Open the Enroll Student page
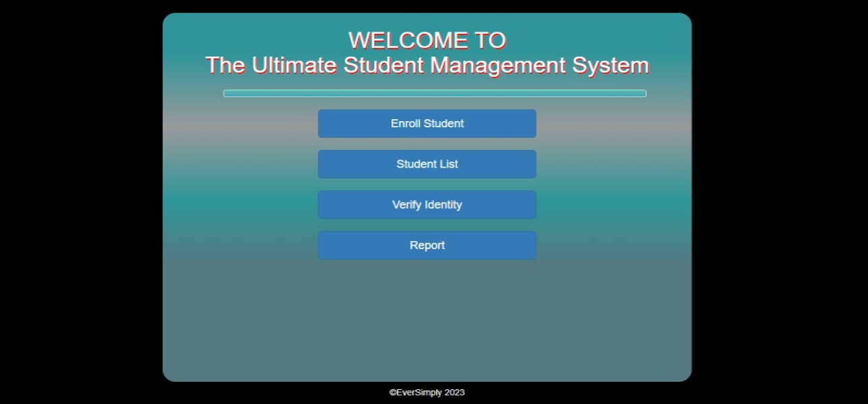Image resolution: width=868 pixels, height=404 pixels. tap(427, 124)
